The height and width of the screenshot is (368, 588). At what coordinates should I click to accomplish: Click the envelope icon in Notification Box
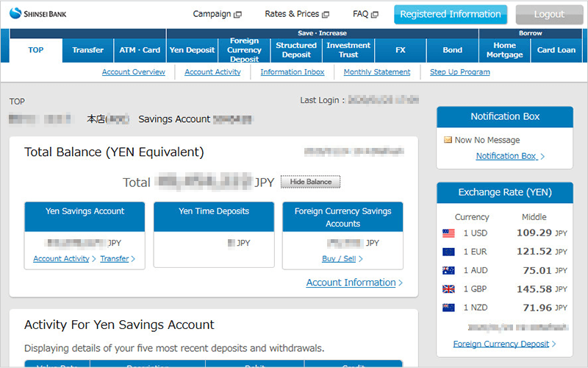tap(448, 140)
